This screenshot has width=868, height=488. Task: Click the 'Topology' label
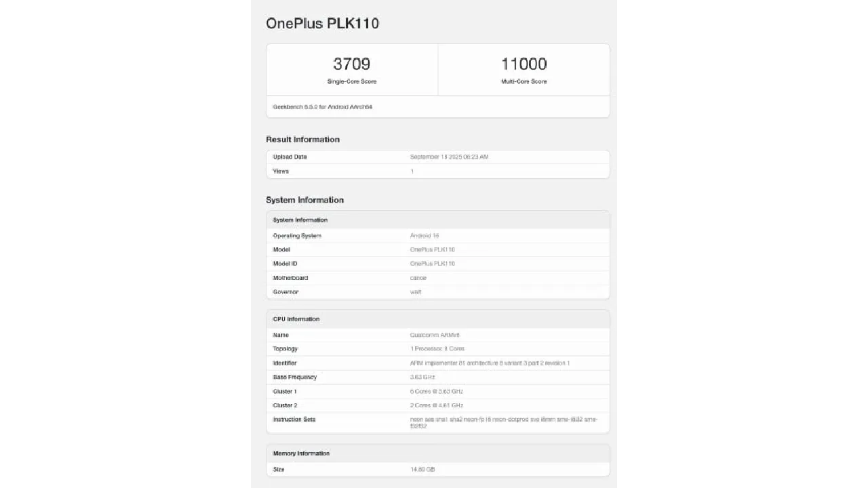[285, 348]
